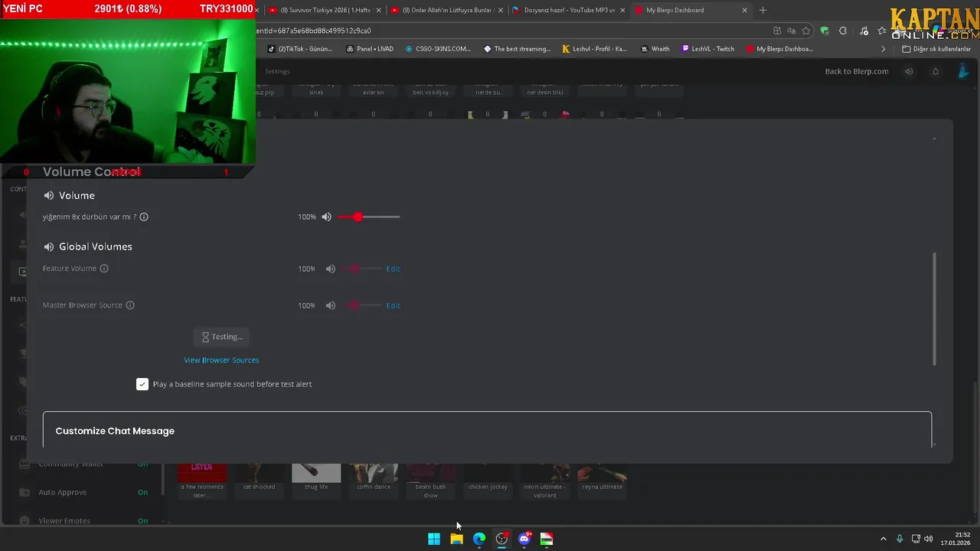Open Panel • LIVAD bookmark
The image size is (980, 551).
click(x=370, y=49)
